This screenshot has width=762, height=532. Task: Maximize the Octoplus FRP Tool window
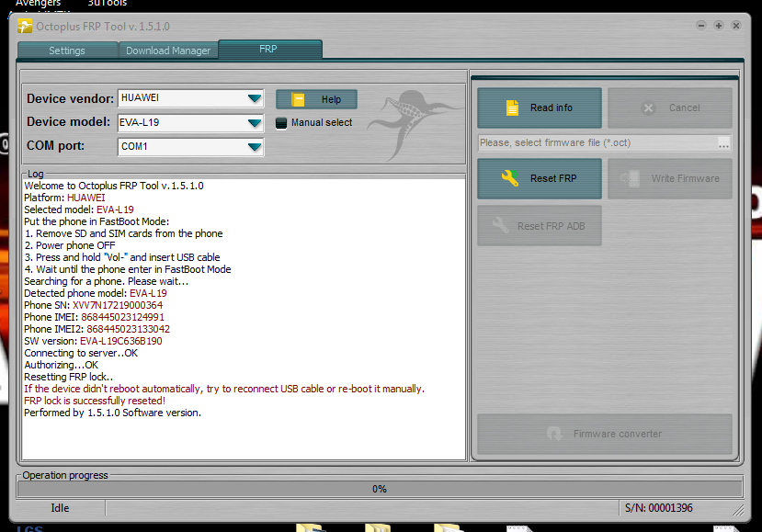[x=718, y=25]
